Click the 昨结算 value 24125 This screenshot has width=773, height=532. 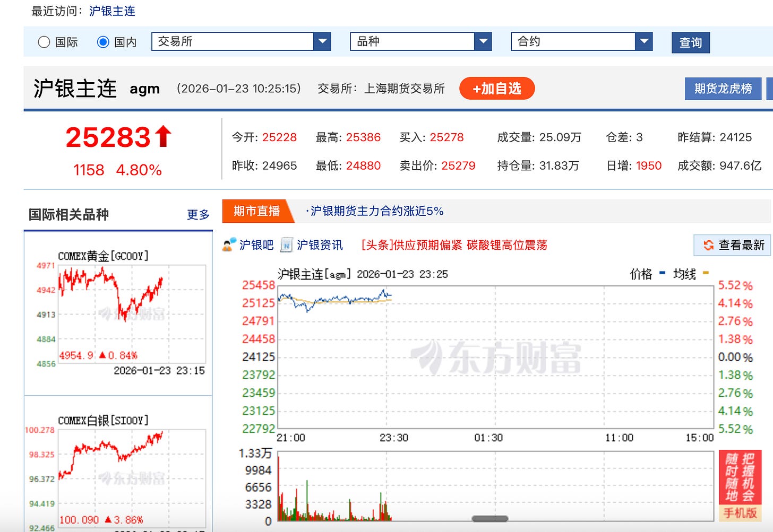click(735, 137)
